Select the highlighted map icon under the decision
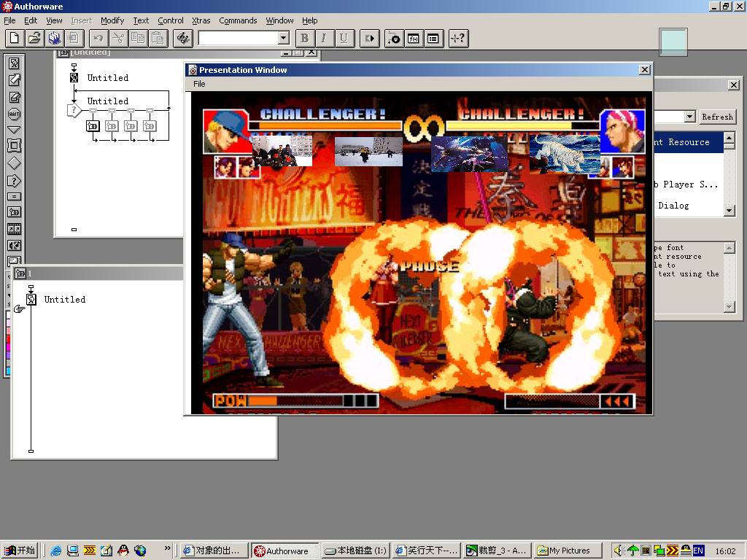 (x=93, y=125)
